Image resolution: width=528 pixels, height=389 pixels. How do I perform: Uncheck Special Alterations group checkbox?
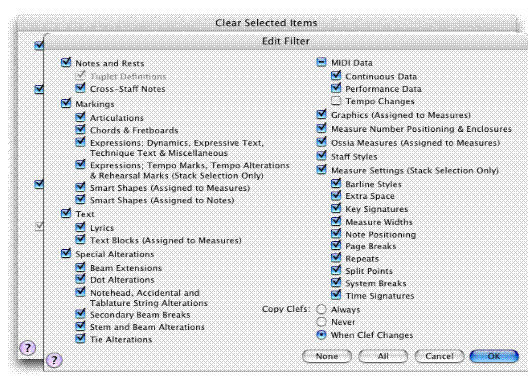[x=66, y=253]
